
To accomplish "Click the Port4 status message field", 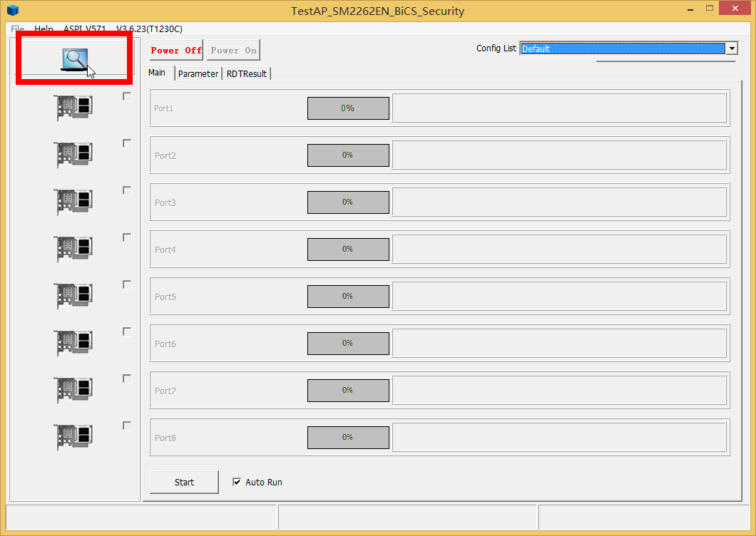I will click(x=559, y=249).
